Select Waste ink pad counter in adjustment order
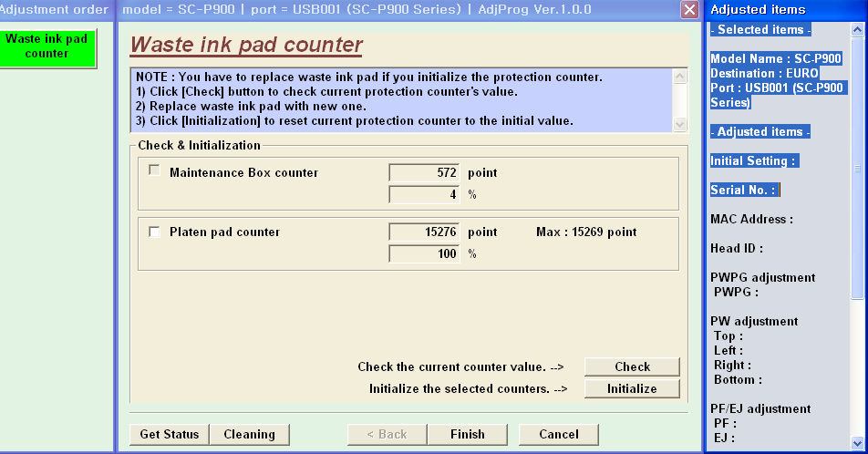 (47, 46)
